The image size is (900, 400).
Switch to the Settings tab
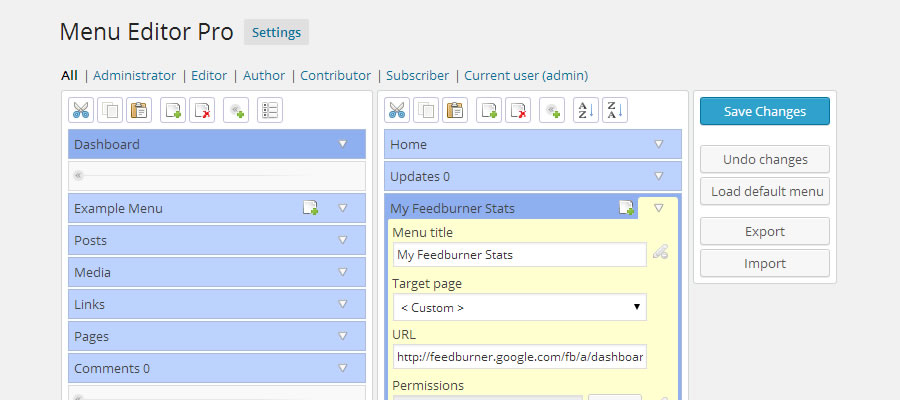(x=276, y=32)
